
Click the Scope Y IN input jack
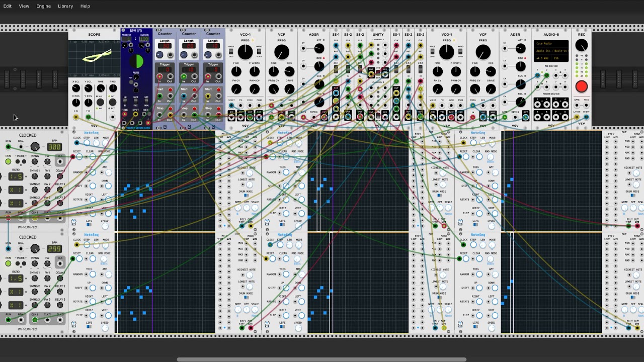coord(89,117)
